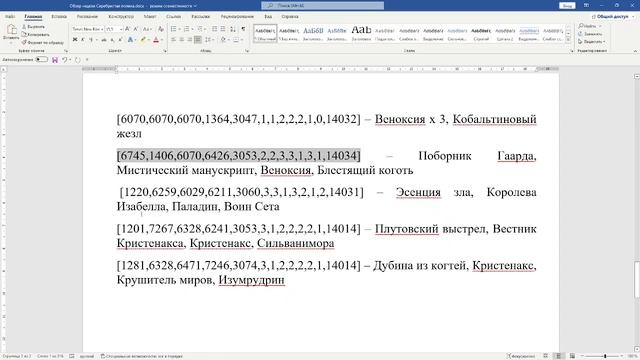Image resolution: width=640 pixels, height=360 pixels.
Task: Open the Выделить (Select) dropdown
Action: 592,42
